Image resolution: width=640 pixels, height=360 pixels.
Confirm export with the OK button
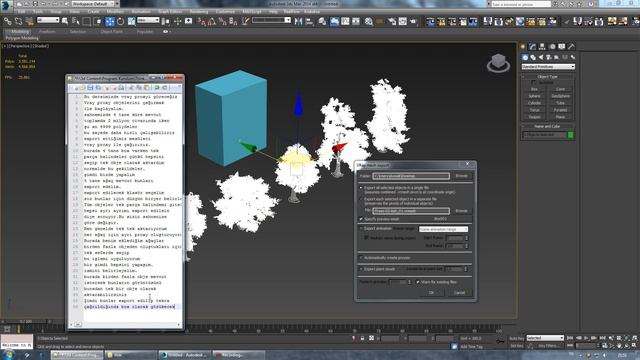point(431,293)
